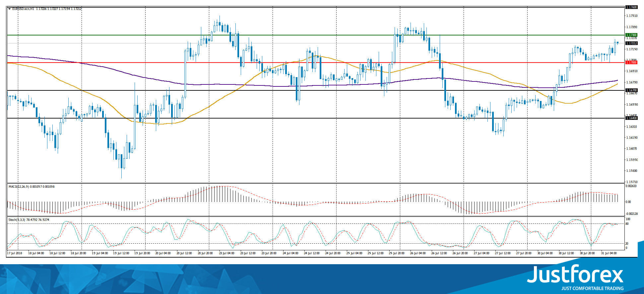Click the 31 Jul 04:00 time label
Image resolution: width=644 pixels, height=294 pixels.
point(610,253)
